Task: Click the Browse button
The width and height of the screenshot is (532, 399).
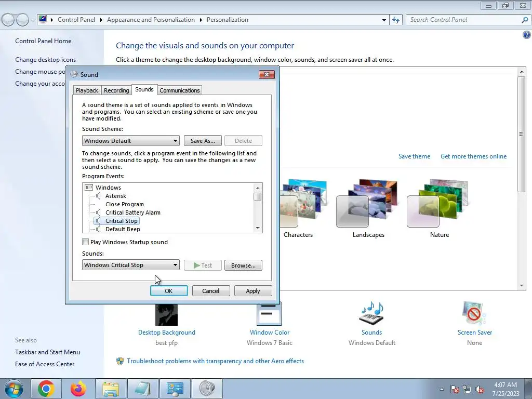Action: [x=243, y=265]
